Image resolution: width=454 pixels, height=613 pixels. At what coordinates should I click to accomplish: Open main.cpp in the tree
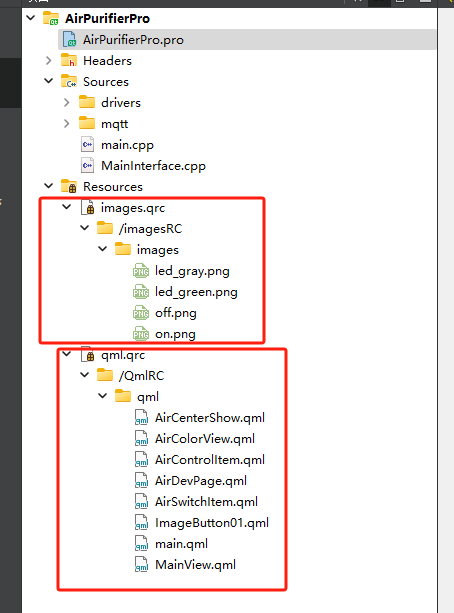point(127,145)
